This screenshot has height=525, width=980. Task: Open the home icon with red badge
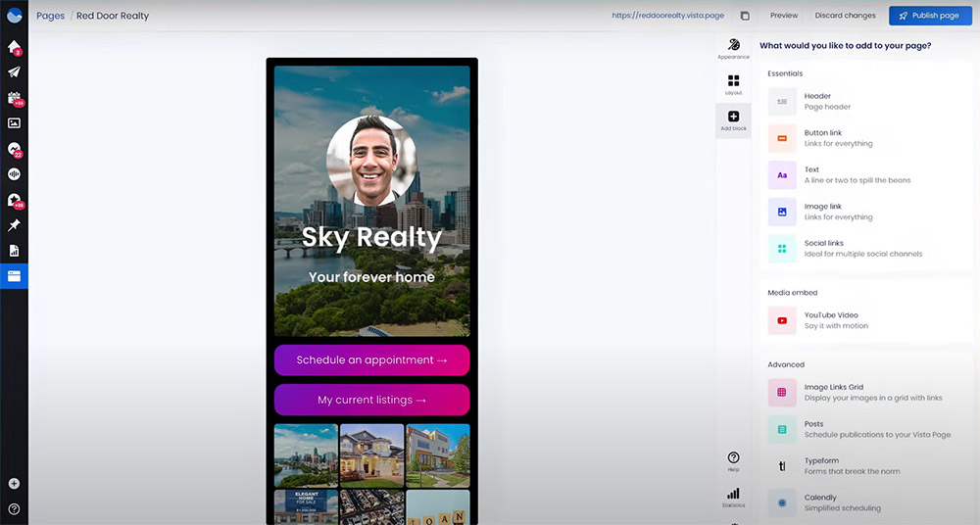[14, 47]
